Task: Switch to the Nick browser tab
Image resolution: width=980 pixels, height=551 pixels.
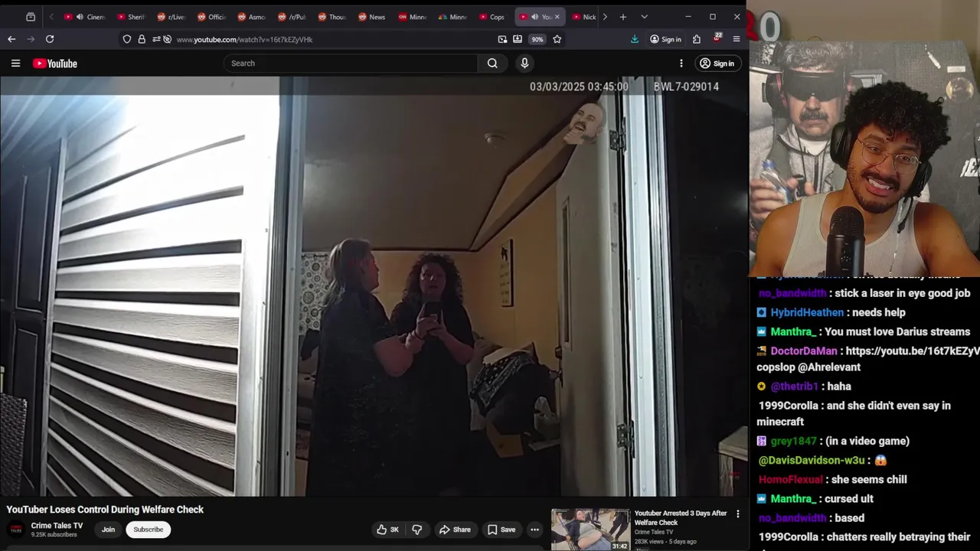Action: click(x=583, y=17)
